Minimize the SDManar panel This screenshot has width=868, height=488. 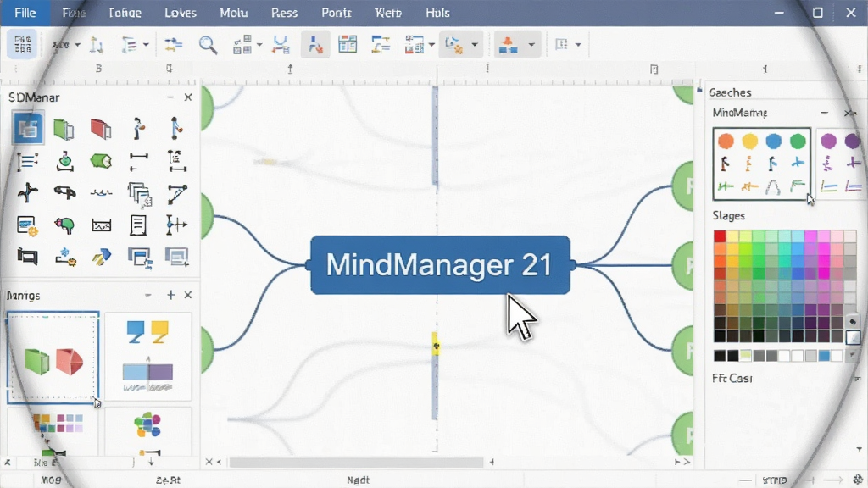170,97
